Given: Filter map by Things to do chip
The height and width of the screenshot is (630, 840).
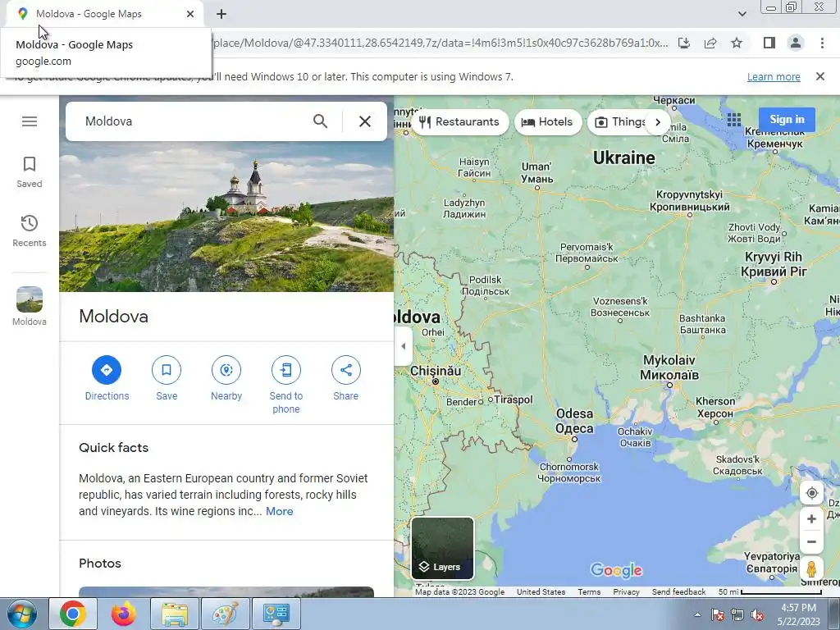Looking at the screenshot, I should click(x=617, y=122).
